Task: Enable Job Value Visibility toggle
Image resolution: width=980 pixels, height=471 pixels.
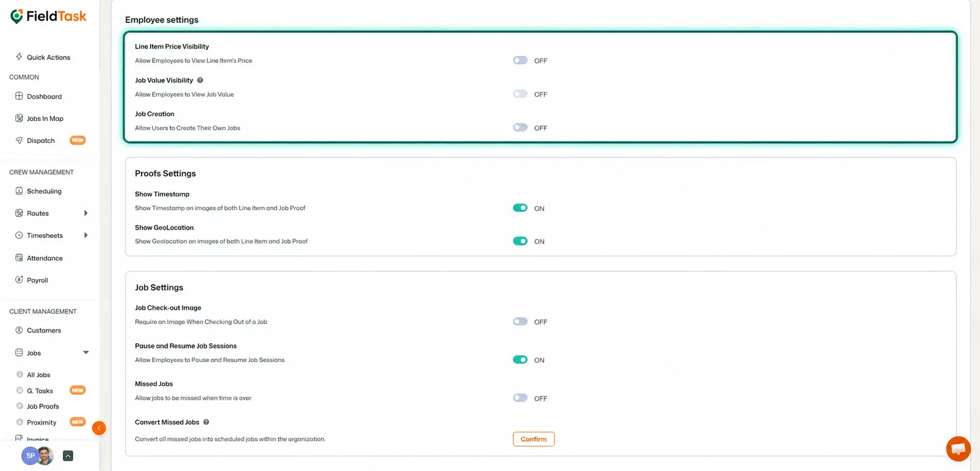Action: click(x=520, y=94)
